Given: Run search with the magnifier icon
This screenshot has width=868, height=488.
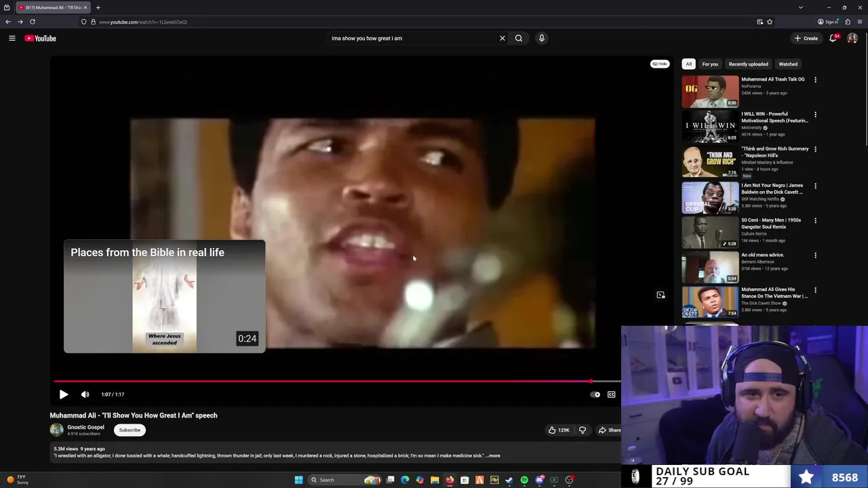Looking at the screenshot, I should (x=519, y=38).
